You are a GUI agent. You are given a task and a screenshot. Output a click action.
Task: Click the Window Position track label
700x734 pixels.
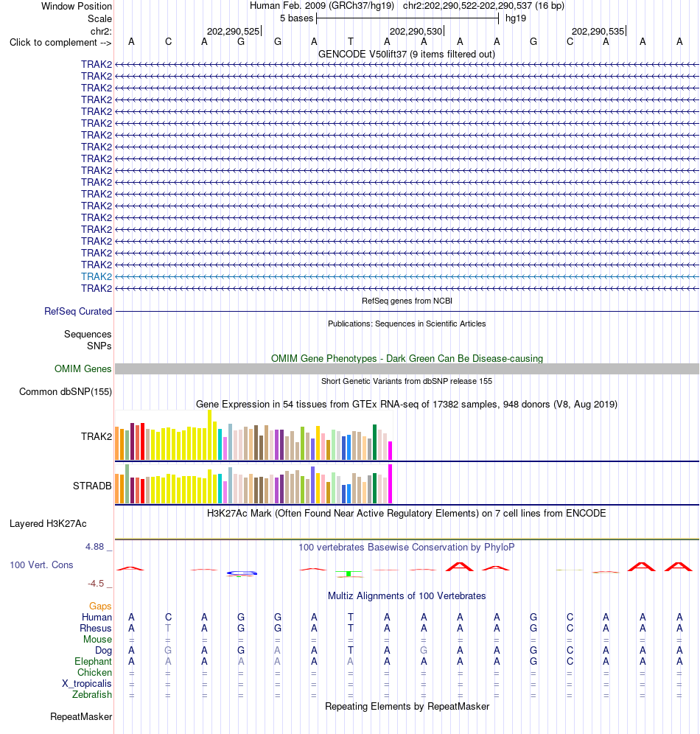point(77,7)
